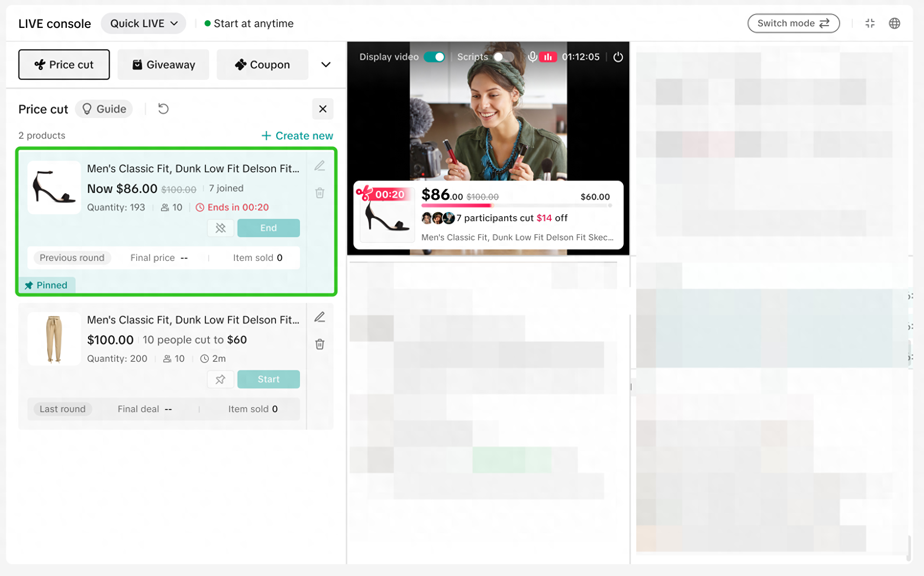This screenshot has height=576, width=924.
Task: Click the participant avatars on overlay card
Action: tap(438, 218)
